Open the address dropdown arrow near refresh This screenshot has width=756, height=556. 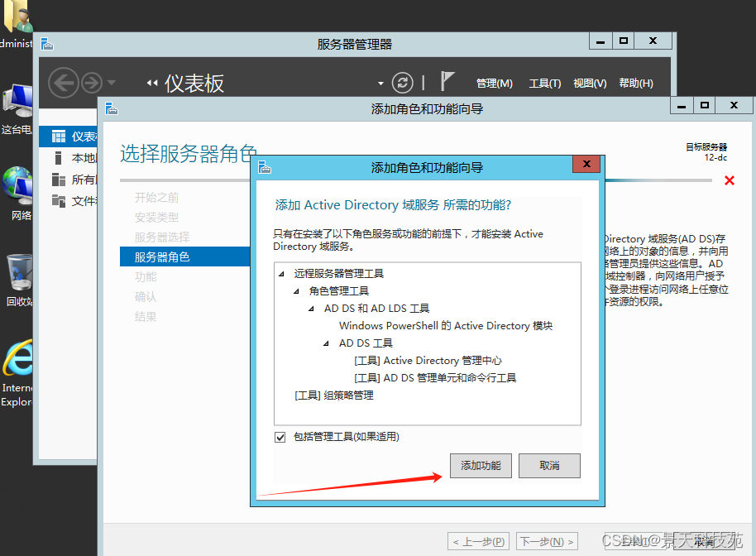click(x=380, y=84)
